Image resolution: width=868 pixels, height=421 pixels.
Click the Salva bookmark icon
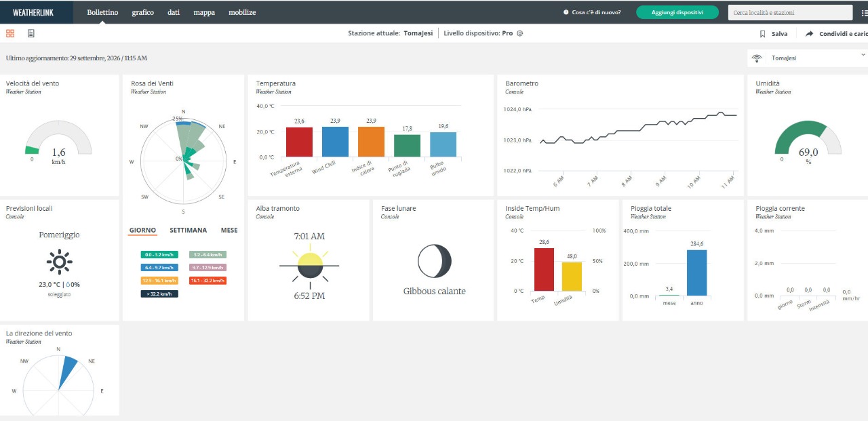click(763, 34)
